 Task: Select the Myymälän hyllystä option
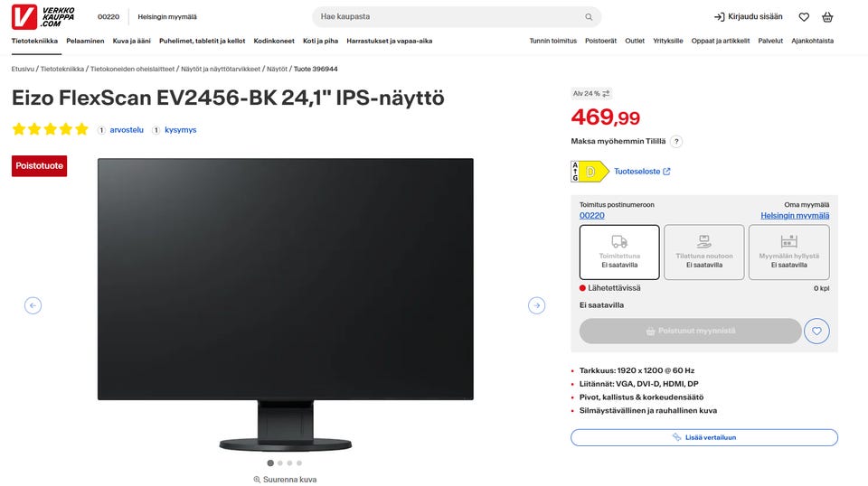pyautogui.click(x=788, y=252)
